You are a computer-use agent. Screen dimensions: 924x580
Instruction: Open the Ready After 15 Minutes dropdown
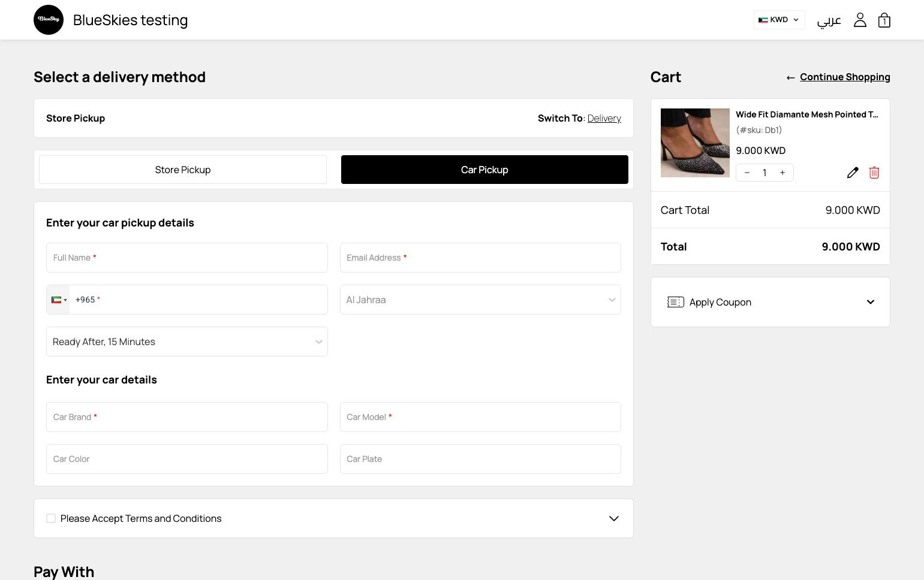click(x=186, y=342)
